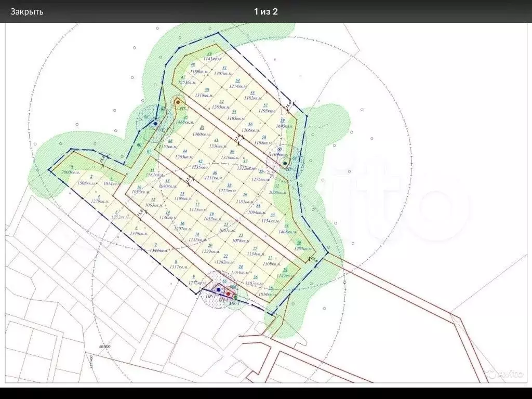Click plot 26 label '1187кв.м'
The width and height of the screenshot is (532, 399).
coord(255,283)
